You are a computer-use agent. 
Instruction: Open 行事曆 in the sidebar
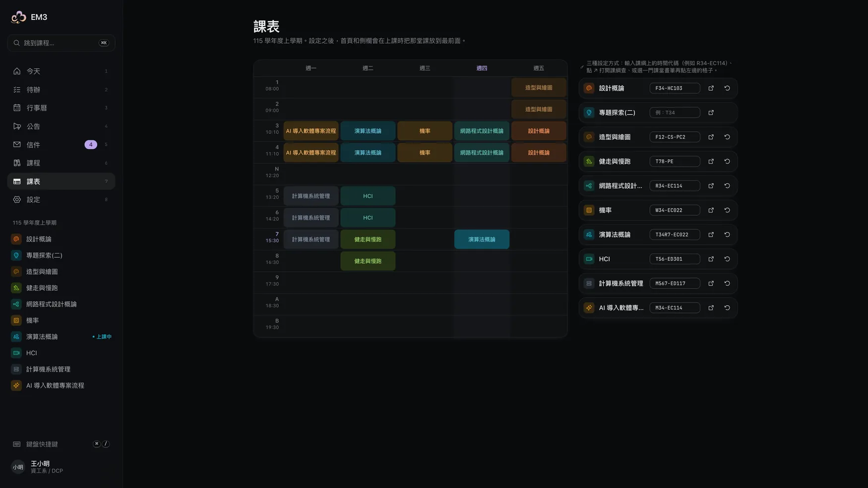tap(61, 108)
